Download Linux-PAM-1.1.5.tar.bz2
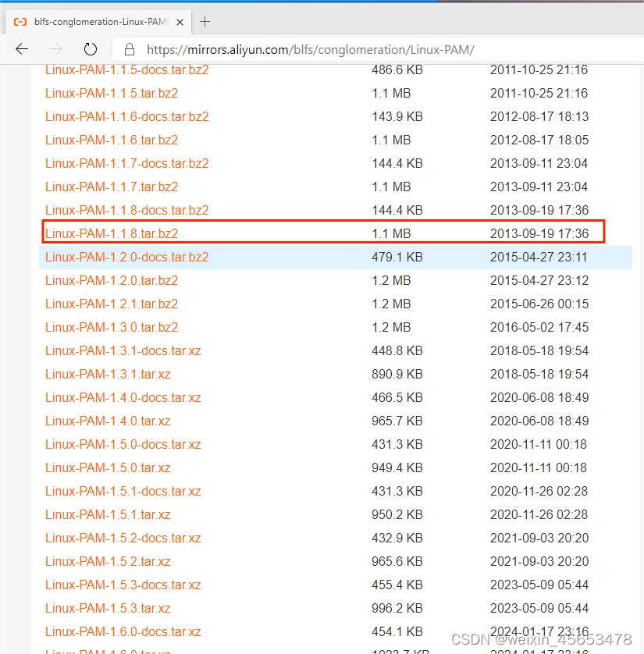644x654 pixels. 112,93
